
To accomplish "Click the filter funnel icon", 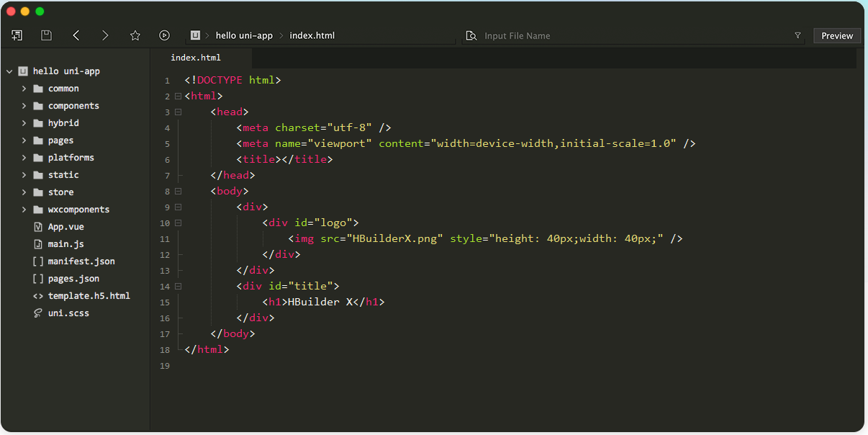I will [797, 35].
